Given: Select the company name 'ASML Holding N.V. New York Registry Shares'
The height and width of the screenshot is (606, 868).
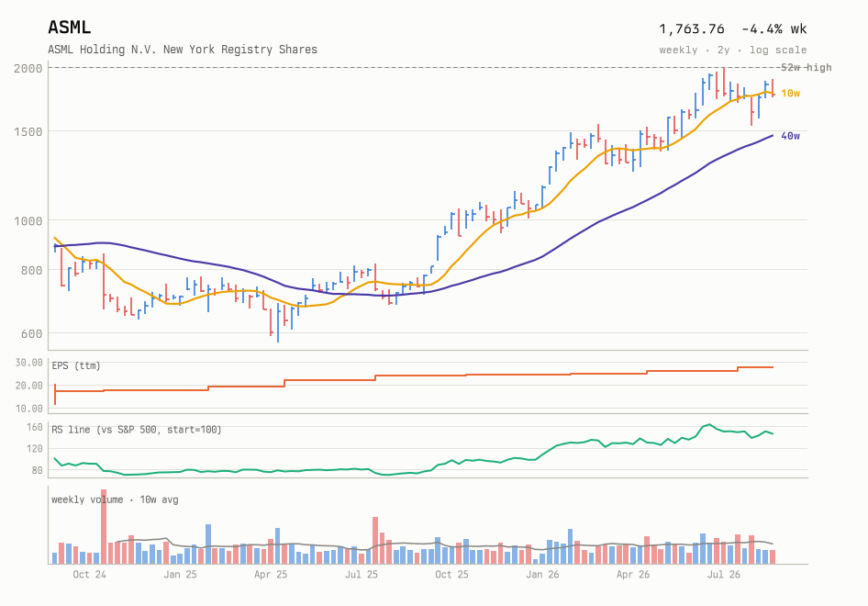Looking at the screenshot, I should (x=183, y=50).
